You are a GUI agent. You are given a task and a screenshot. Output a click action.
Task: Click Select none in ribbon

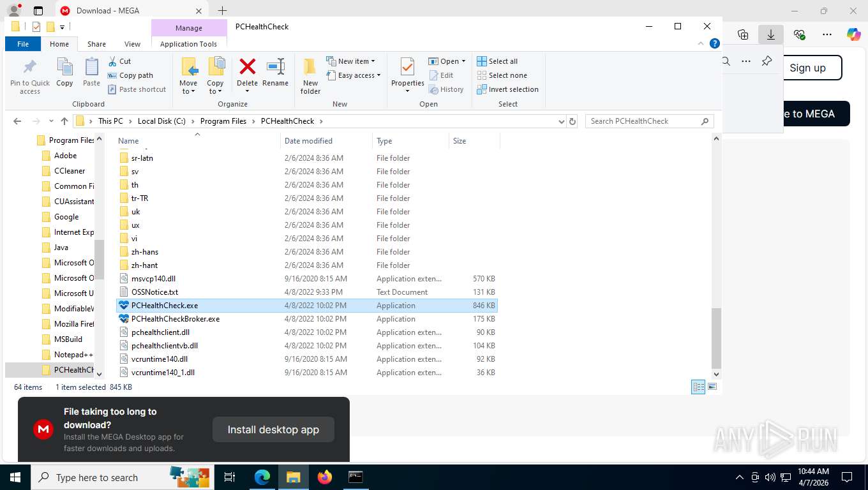tap(502, 75)
